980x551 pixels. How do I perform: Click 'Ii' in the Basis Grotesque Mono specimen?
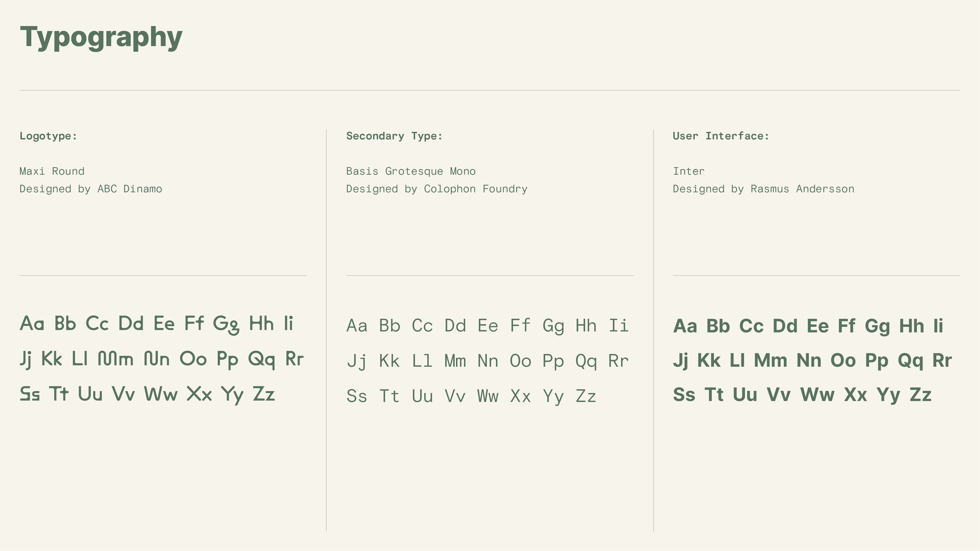[x=619, y=325]
